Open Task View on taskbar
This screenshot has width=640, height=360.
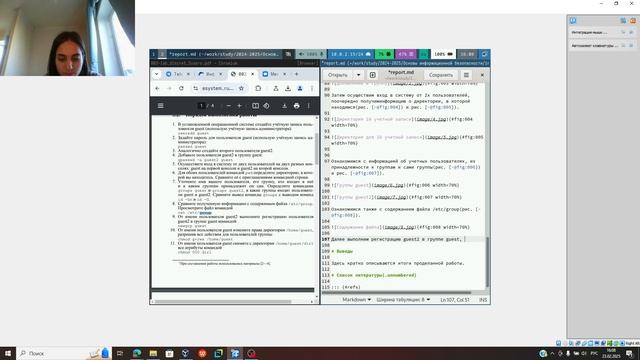[120, 353]
